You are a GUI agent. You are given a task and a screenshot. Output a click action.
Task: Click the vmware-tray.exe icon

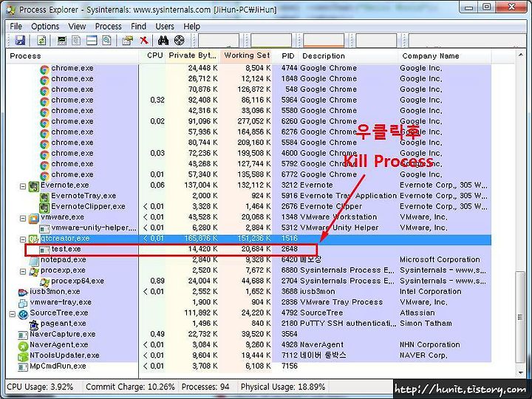coord(23,304)
